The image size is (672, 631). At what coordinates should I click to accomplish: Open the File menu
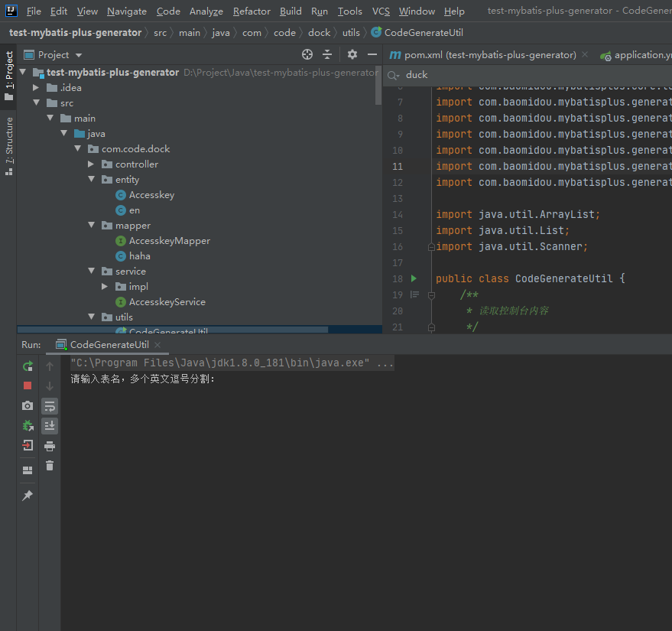coord(34,11)
